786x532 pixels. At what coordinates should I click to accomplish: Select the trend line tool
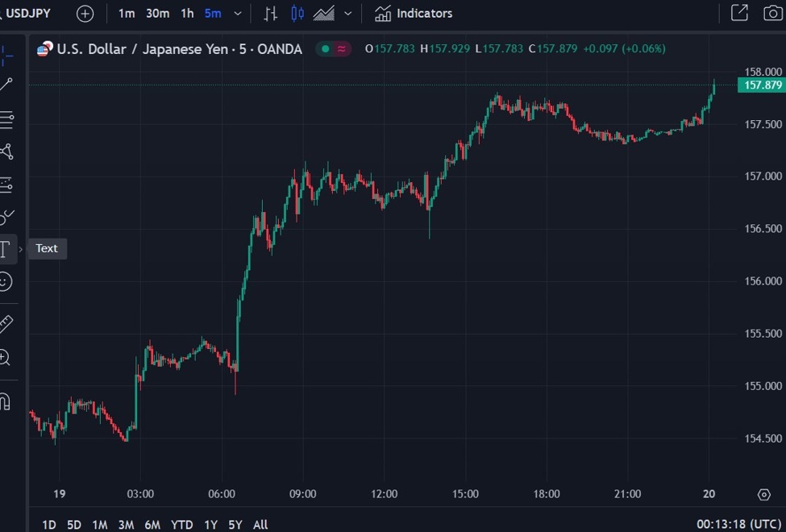coord(6,85)
